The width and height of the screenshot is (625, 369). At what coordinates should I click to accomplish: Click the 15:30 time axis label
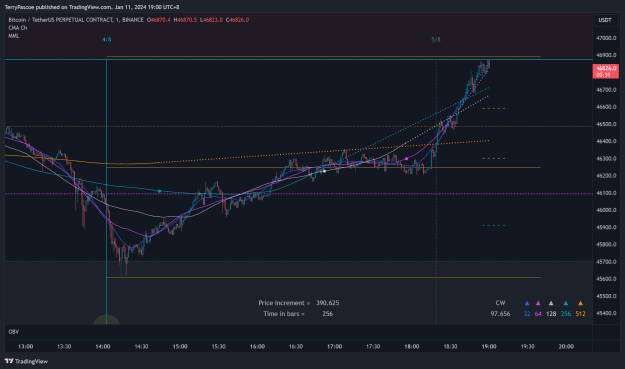point(218,346)
